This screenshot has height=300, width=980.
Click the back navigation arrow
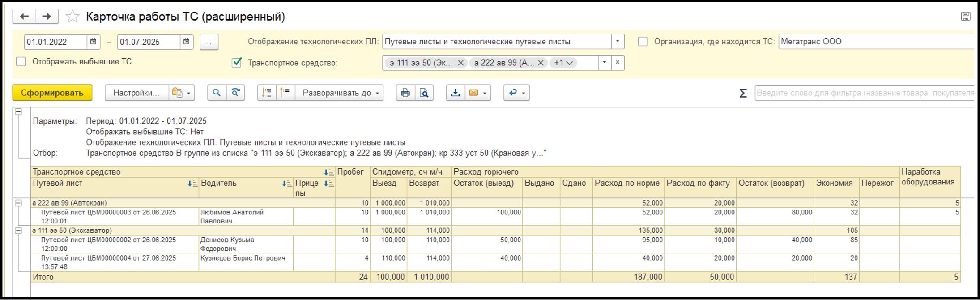[24, 17]
